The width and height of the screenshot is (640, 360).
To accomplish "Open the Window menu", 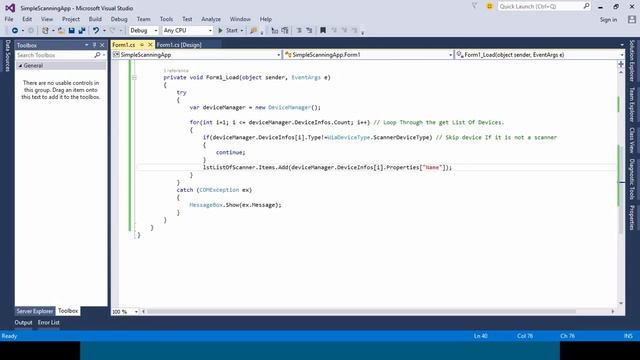I will click(x=240, y=19).
